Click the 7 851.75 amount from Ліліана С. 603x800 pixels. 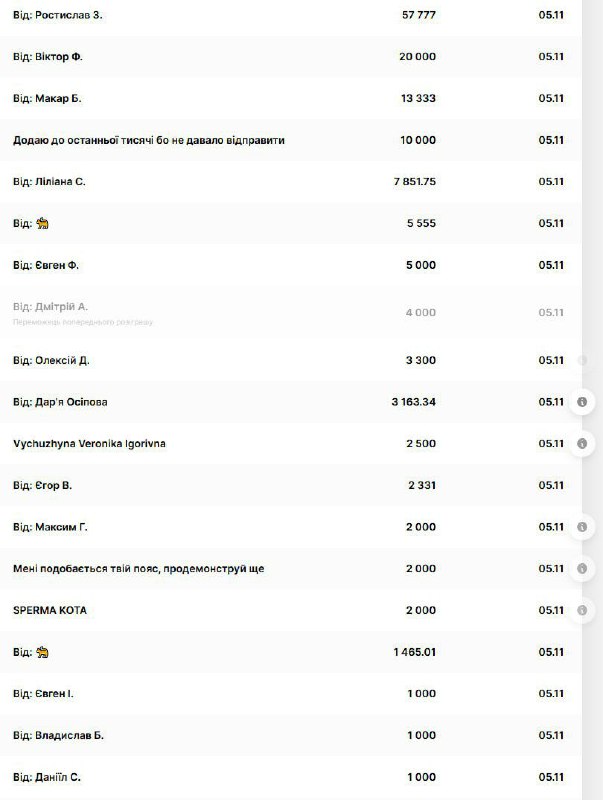(x=414, y=182)
